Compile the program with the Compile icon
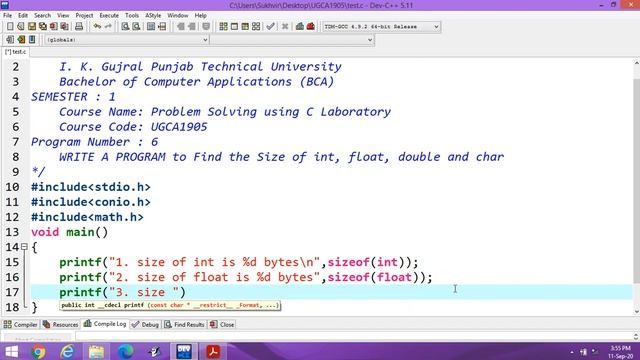The height and width of the screenshot is (360, 640). [223, 27]
